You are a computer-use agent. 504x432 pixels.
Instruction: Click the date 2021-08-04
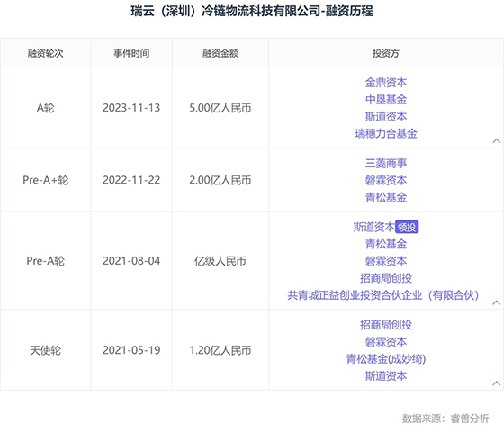tap(131, 261)
